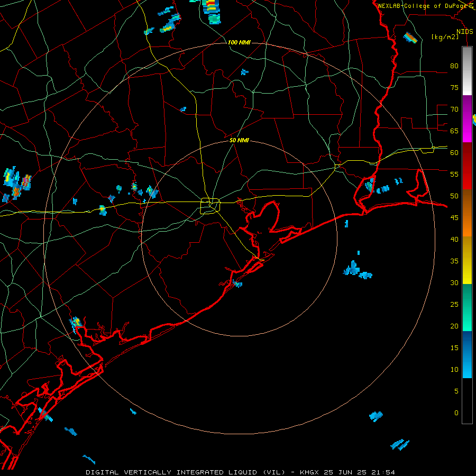Select the 0 value on the scale

[x=456, y=413]
